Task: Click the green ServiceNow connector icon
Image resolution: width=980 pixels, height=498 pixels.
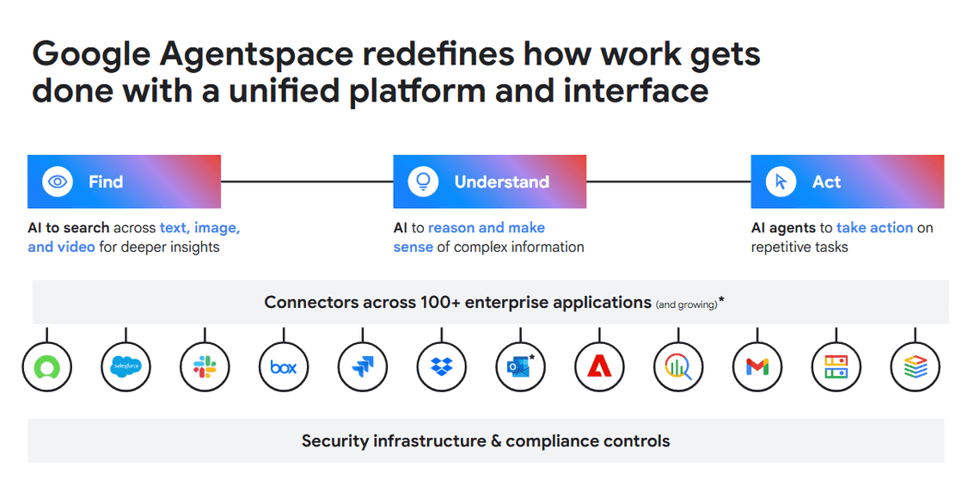Action: click(47, 367)
